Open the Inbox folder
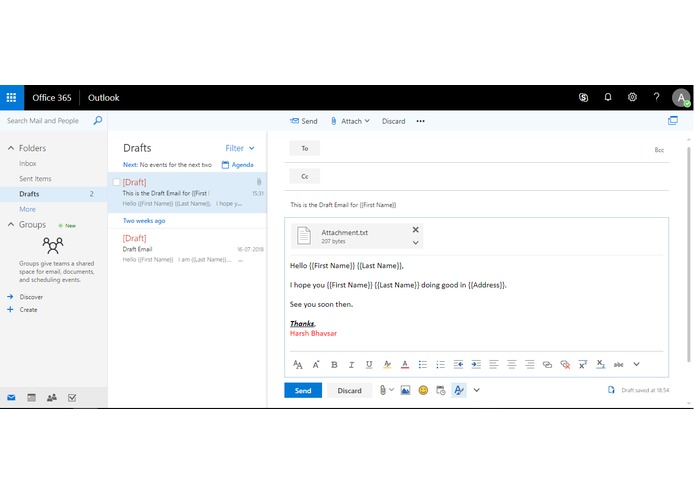Screen dimensions: 695x494 click(x=27, y=163)
